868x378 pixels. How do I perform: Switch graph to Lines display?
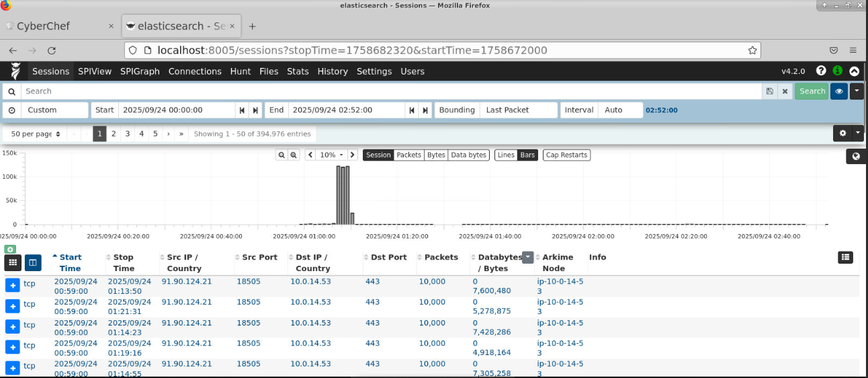pos(506,155)
